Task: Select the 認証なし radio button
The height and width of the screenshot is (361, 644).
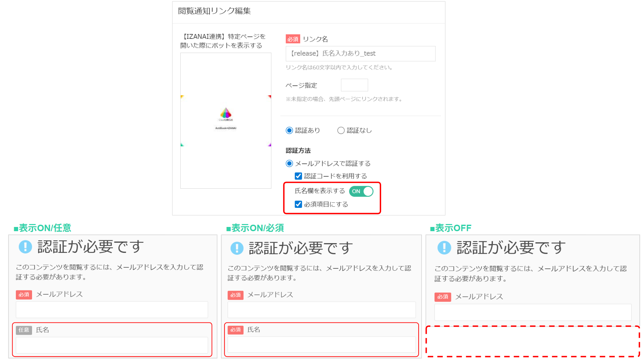Action: [x=341, y=130]
